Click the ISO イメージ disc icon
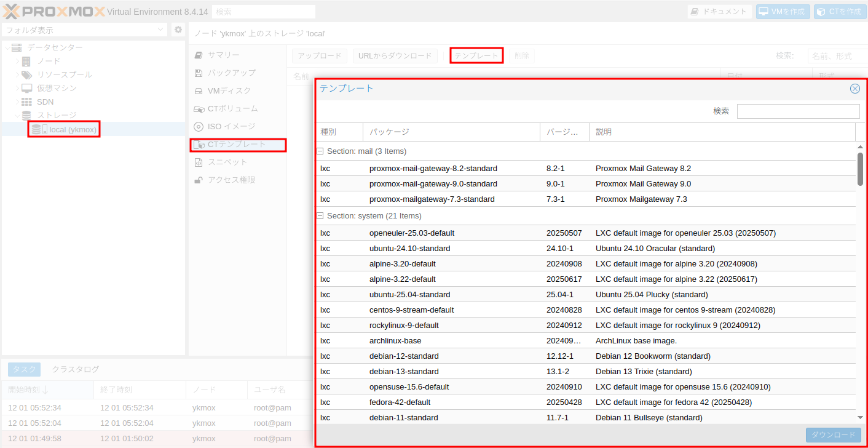Image resolution: width=868 pixels, height=448 pixels. [198, 126]
